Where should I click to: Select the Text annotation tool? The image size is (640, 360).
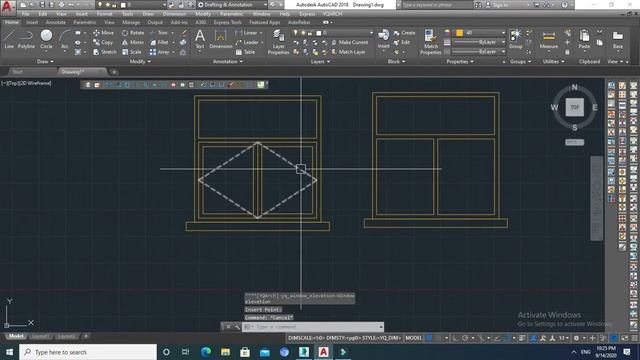200,39
